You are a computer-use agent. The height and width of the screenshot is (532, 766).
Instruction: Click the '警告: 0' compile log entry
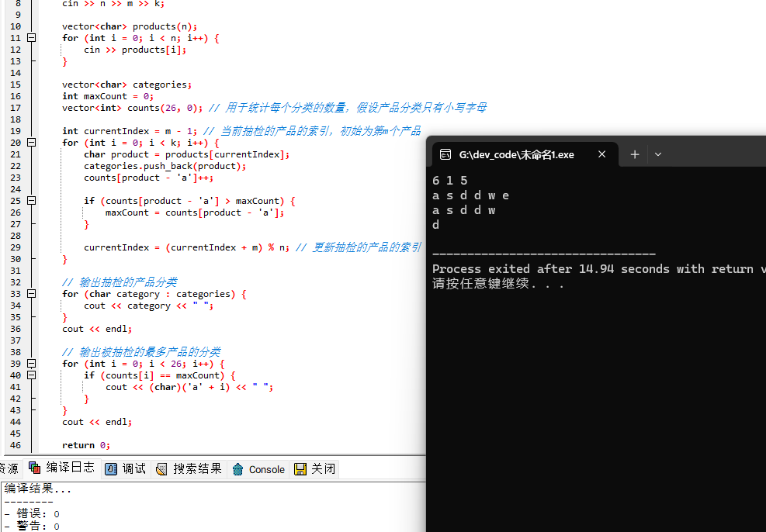(32, 526)
